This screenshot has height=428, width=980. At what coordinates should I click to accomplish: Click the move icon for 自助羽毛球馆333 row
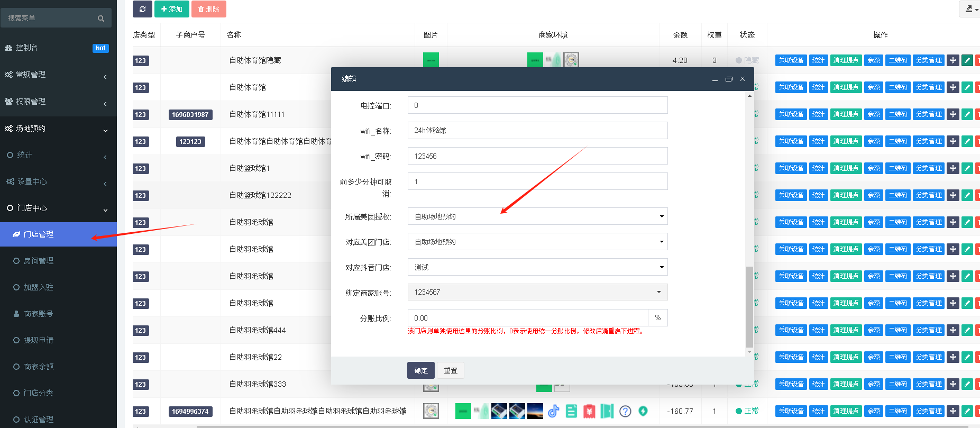coord(953,384)
